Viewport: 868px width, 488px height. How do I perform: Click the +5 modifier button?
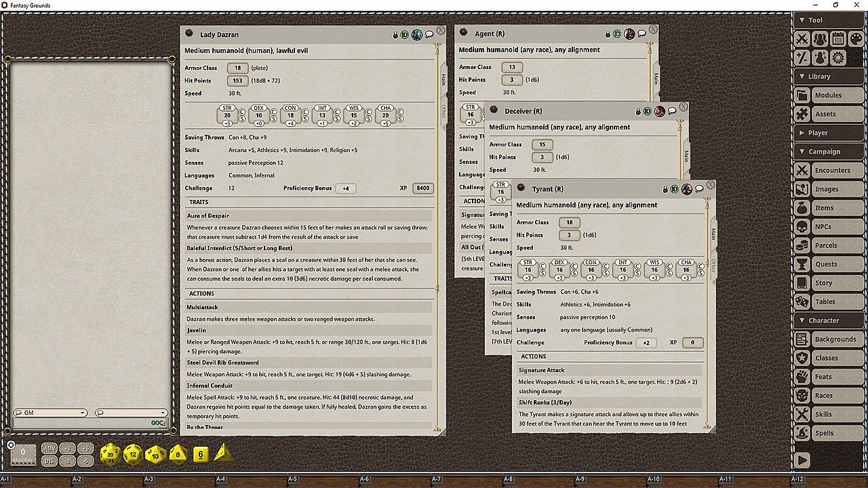(85, 449)
